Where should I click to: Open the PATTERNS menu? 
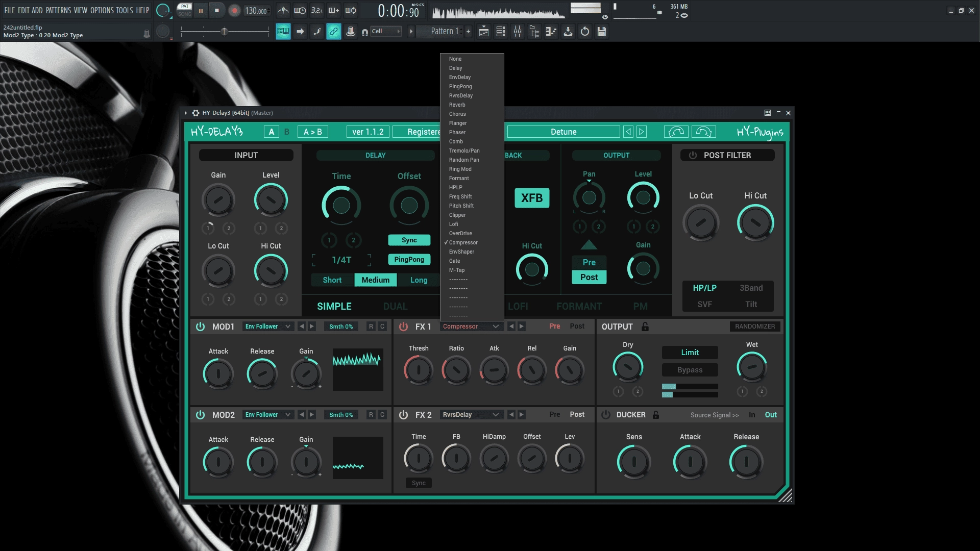click(x=58, y=10)
